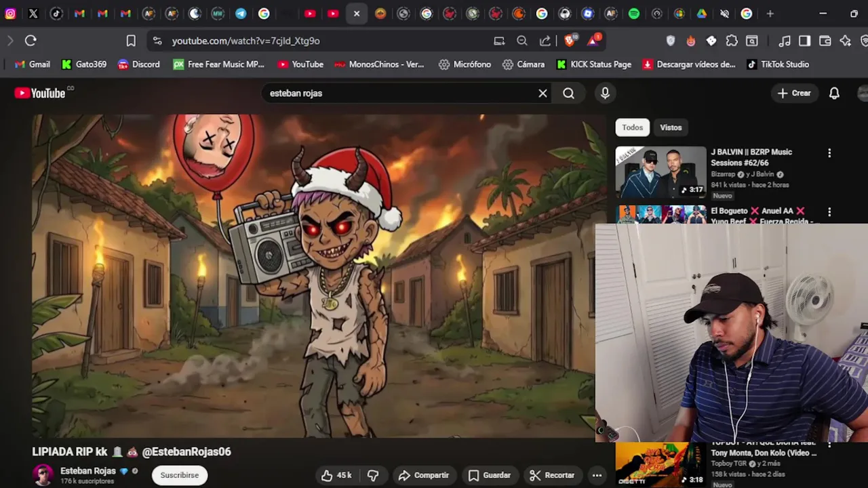Open Tony Monta, Don Kolo video thumbnail
The image size is (868, 488).
661,465
